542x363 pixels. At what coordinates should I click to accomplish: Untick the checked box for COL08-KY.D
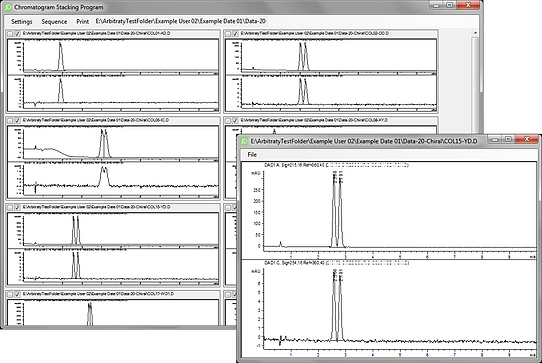coord(235,121)
